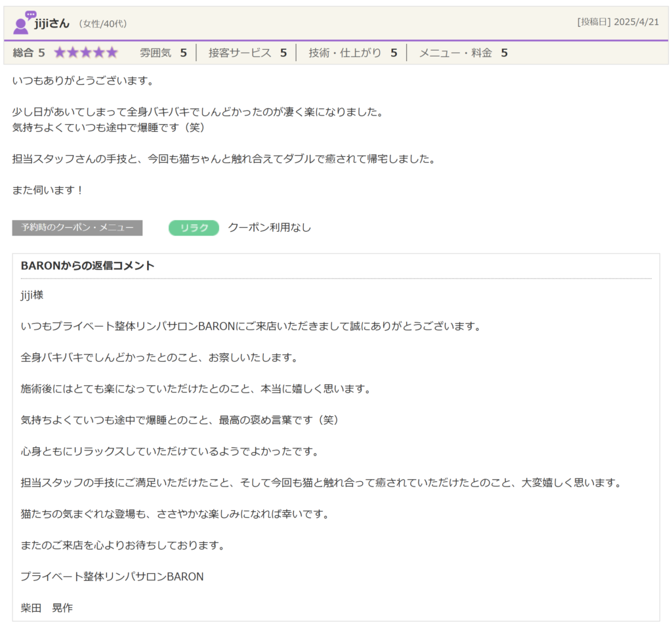Click review line ending また伺います！
The image size is (672, 625).
click(x=49, y=190)
